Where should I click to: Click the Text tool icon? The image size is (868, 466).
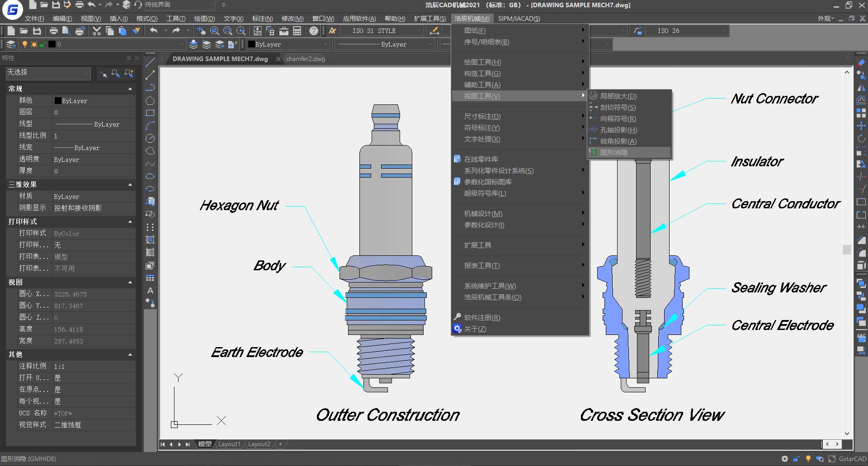pos(150,291)
